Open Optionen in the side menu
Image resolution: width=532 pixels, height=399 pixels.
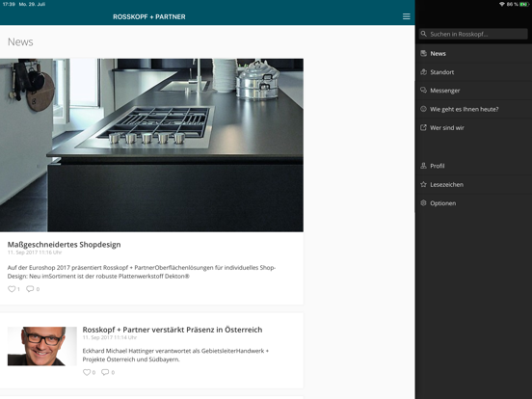[473, 203]
